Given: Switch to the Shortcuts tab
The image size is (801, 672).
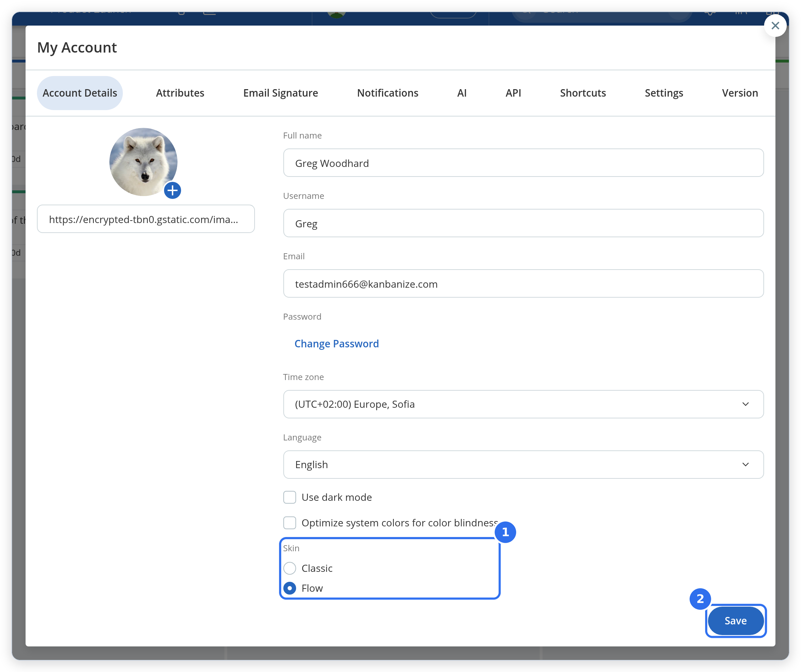Looking at the screenshot, I should [582, 93].
